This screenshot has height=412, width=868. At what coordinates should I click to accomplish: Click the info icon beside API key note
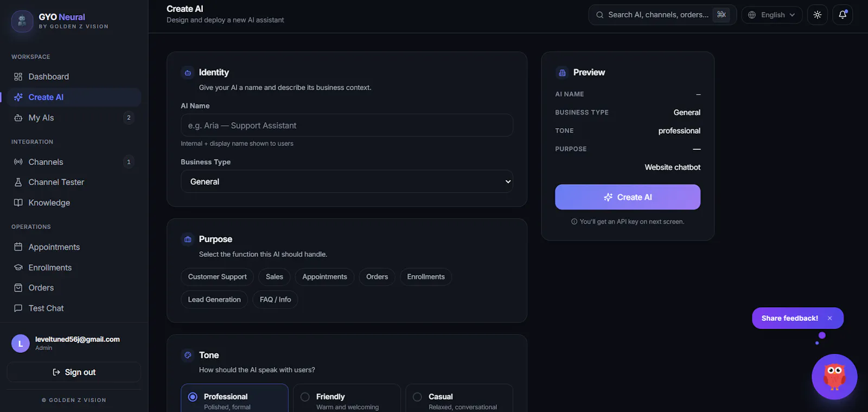click(574, 221)
